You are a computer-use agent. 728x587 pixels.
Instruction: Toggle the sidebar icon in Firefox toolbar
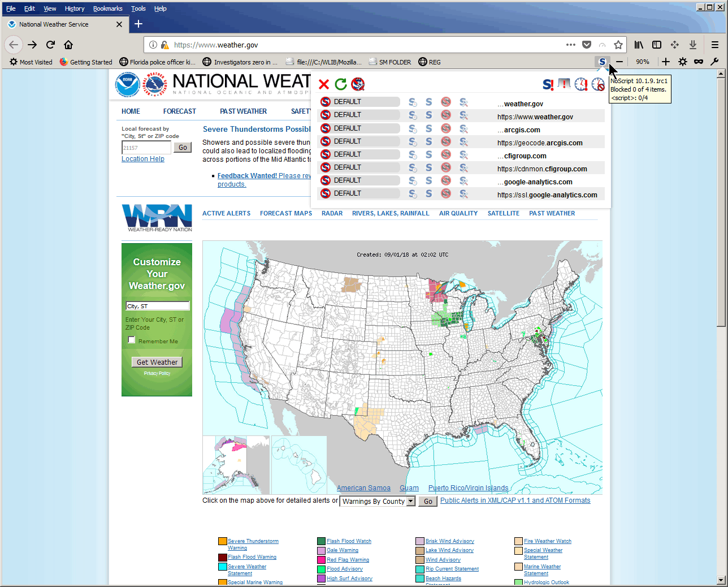[657, 45]
